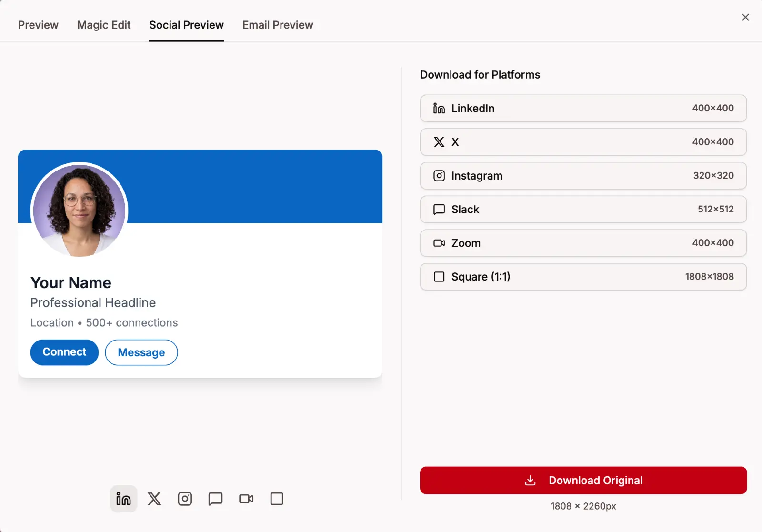This screenshot has width=762, height=532.
Task: Select the Slack chat bubble preview icon
Action: click(x=215, y=499)
